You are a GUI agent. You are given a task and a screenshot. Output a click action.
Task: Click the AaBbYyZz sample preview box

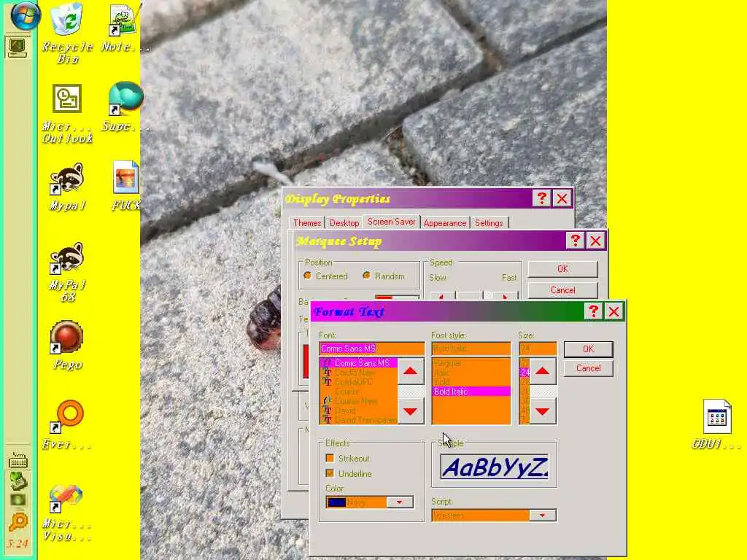tap(494, 467)
